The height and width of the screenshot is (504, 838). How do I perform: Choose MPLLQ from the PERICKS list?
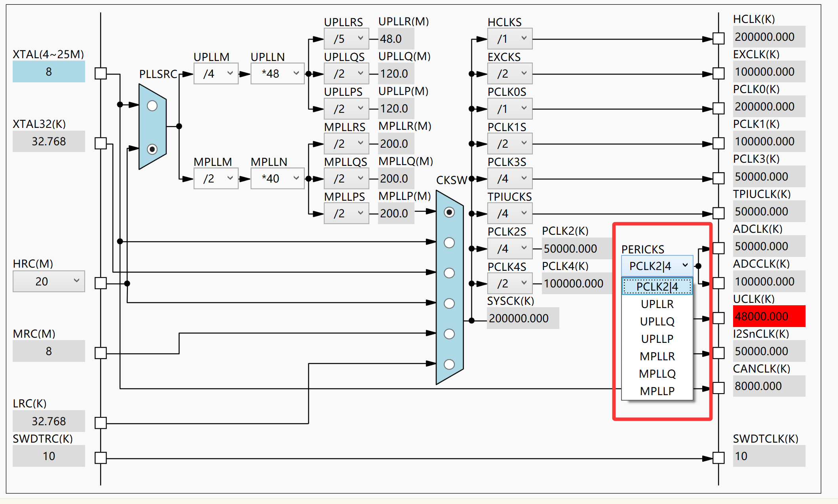point(657,374)
